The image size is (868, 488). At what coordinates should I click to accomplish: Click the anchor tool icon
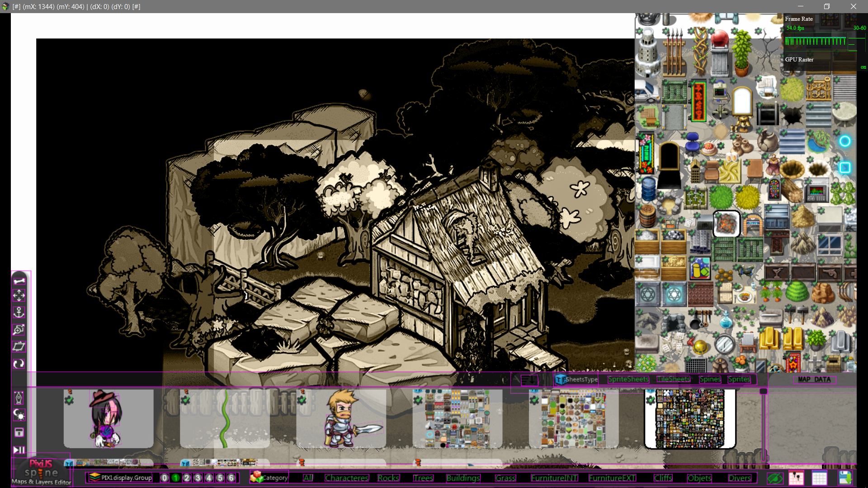tap(19, 312)
